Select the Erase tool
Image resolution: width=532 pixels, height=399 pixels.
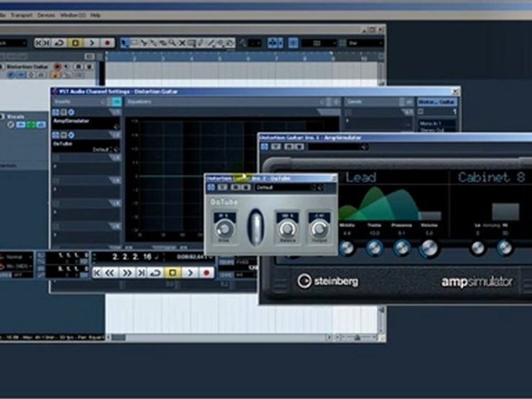tap(163, 43)
